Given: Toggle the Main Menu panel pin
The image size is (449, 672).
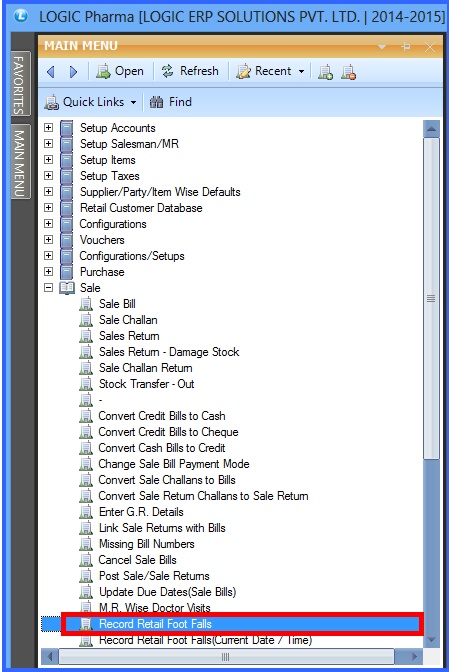Looking at the screenshot, I should 406,47.
